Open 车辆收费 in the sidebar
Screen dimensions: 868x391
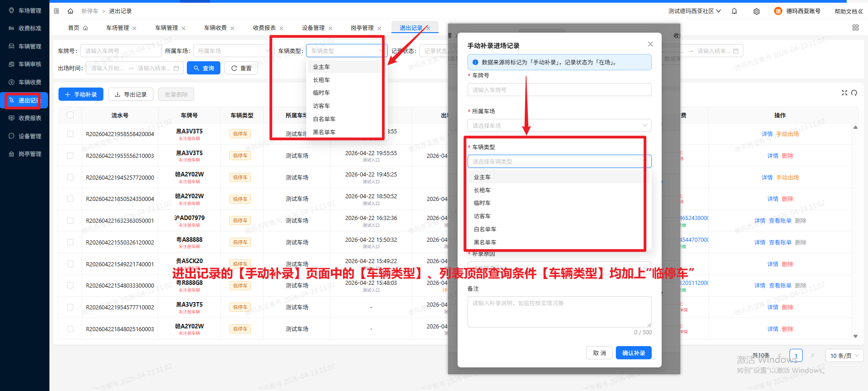[25, 82]
